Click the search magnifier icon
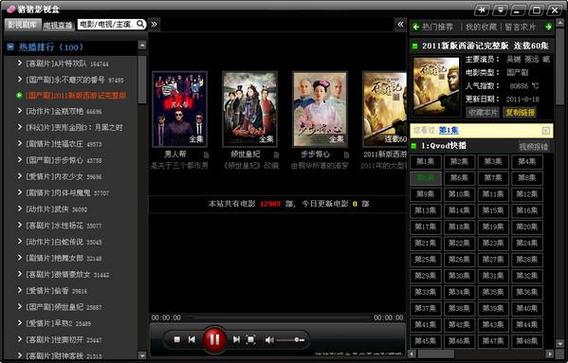The image size is (568, 363). coord(141,24)
